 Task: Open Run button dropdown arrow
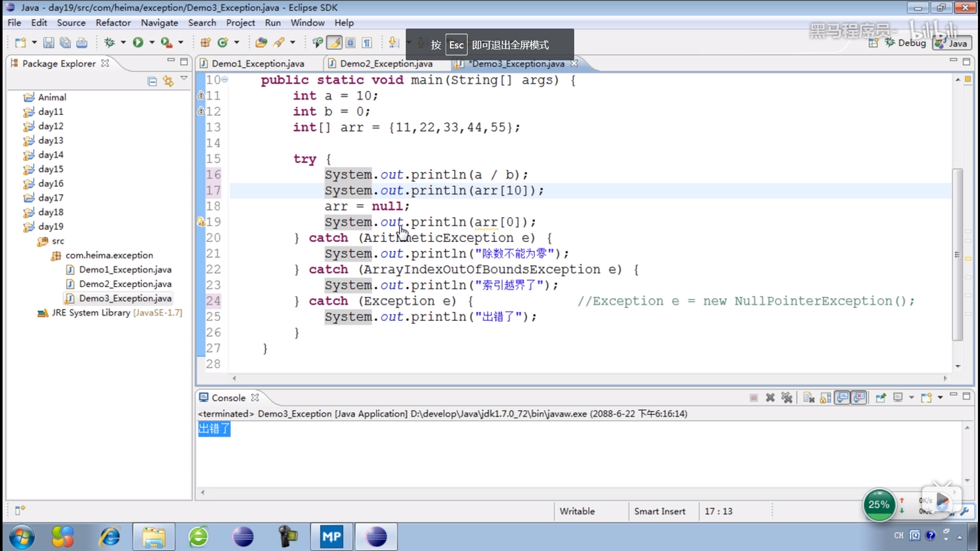click(152, 43)
